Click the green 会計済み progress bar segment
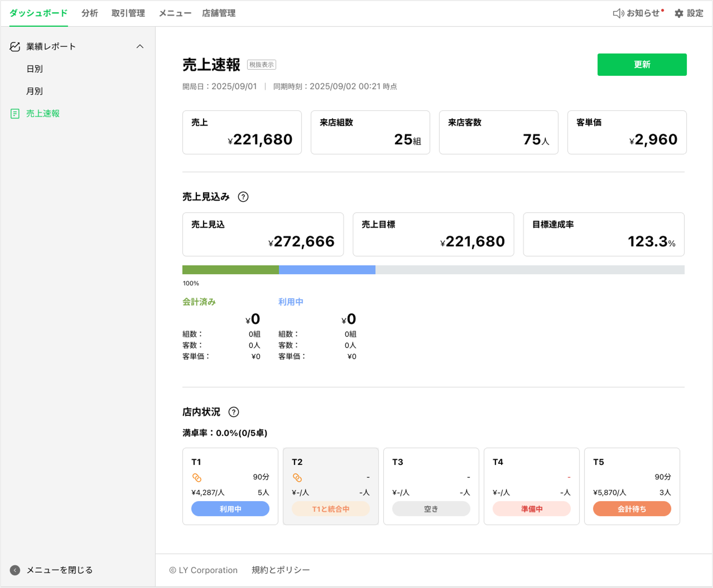Image resolution: width=713 pixels, height=588 pixels. (x=231, y=270)
